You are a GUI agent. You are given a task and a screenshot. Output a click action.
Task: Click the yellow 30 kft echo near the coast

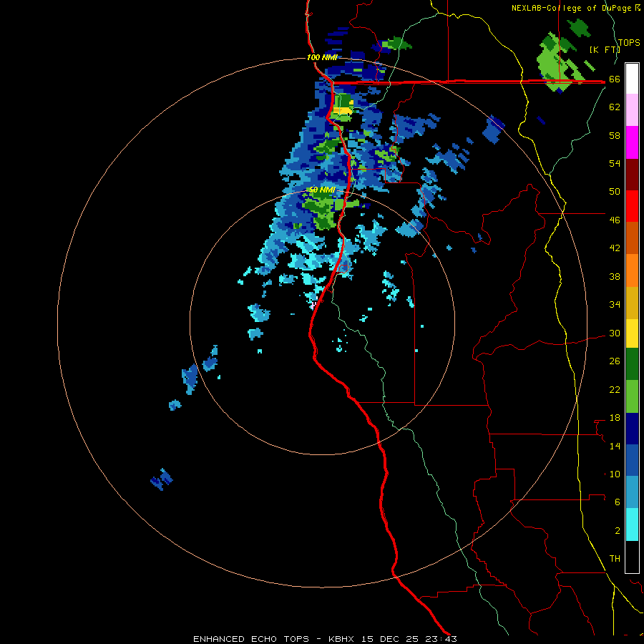[342, 110]
